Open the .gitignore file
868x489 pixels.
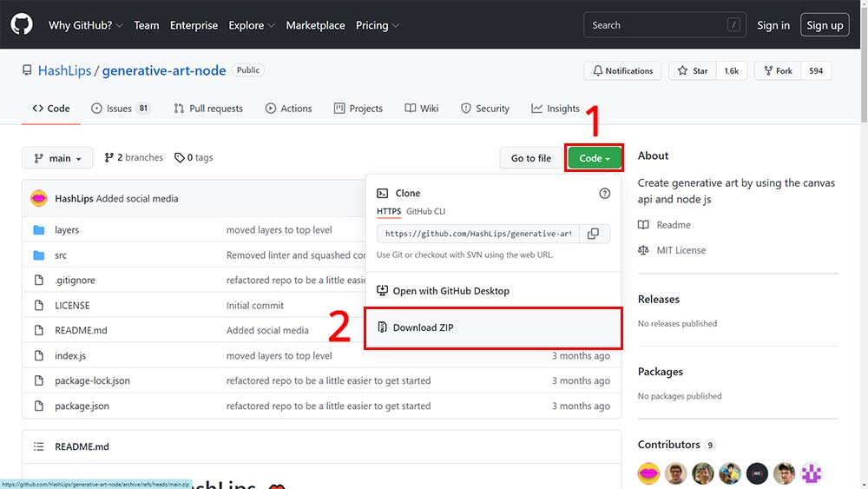pyautogui.click(x=75, y=281)
